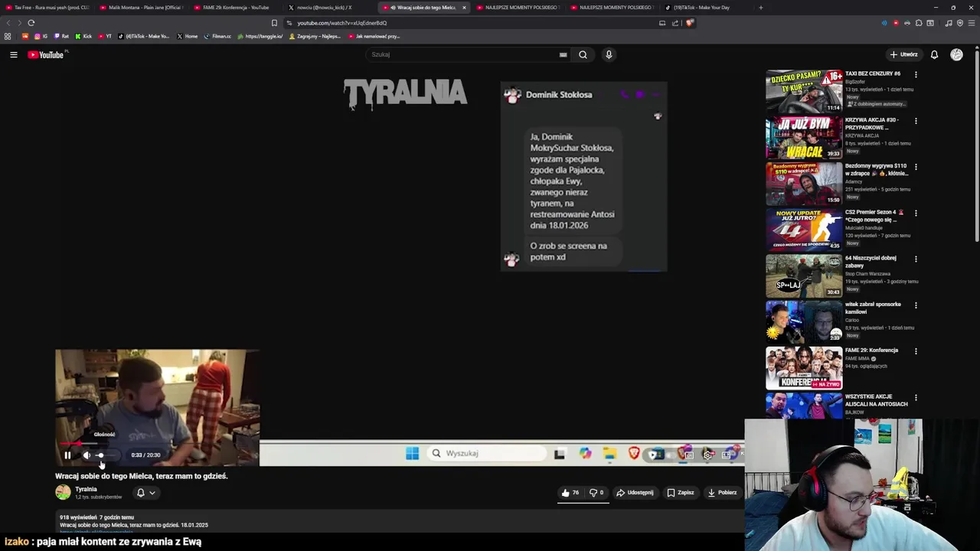
Task: Open options for FAME 29: Konferencja
Action: (916, 351)
